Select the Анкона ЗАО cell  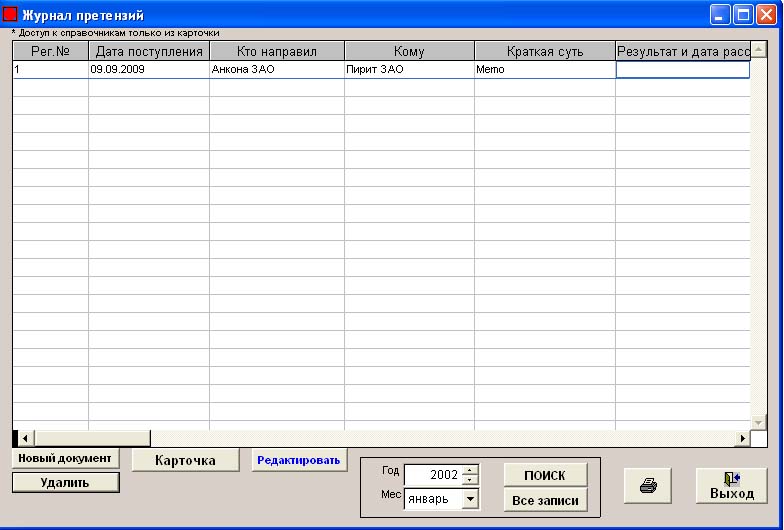(x=276, y=71)
